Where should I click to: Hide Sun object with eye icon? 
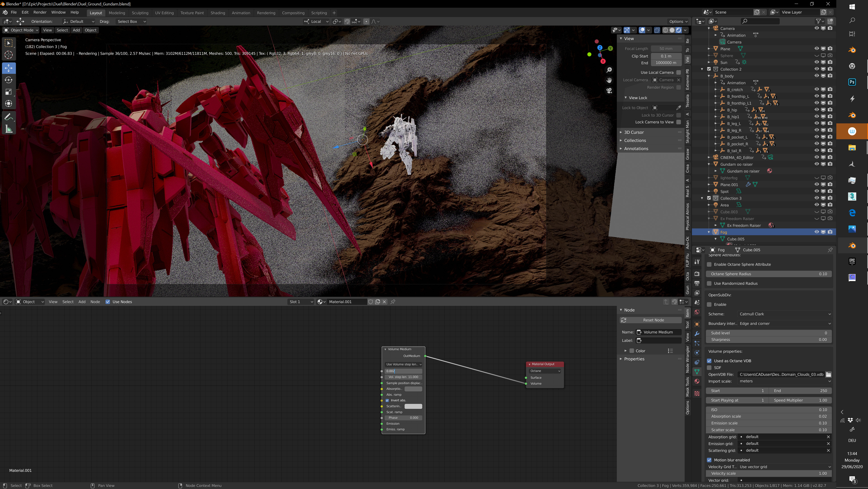click(816, 62)
